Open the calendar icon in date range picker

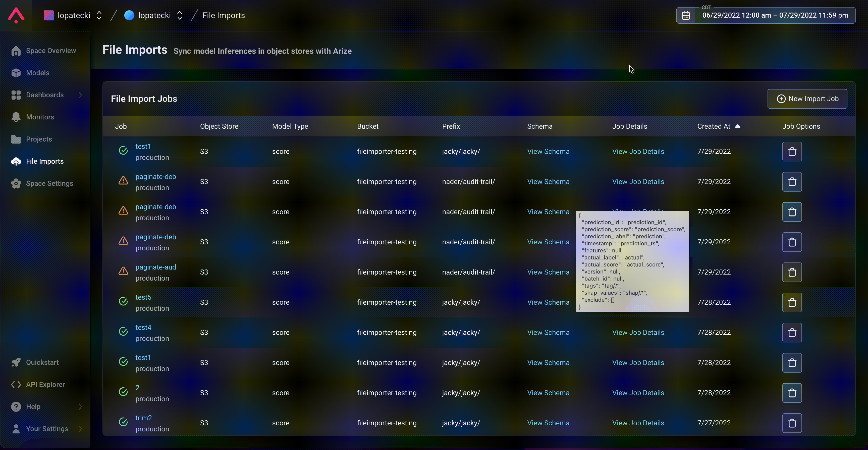(686, 16)
